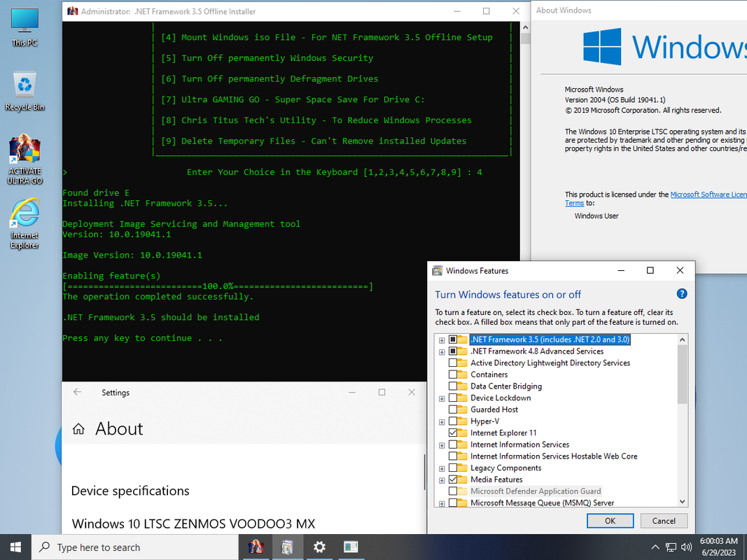The width and height of the screenshot is (747, 560).
Task: Uncheck Media Features checkbox
Action: (452, 479)
